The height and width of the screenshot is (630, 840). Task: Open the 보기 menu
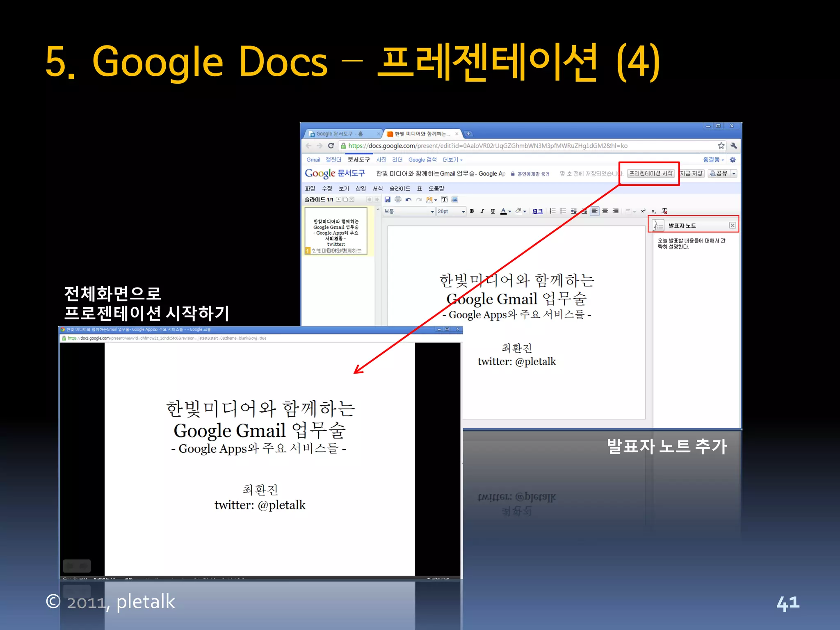[x=344, y=189]
